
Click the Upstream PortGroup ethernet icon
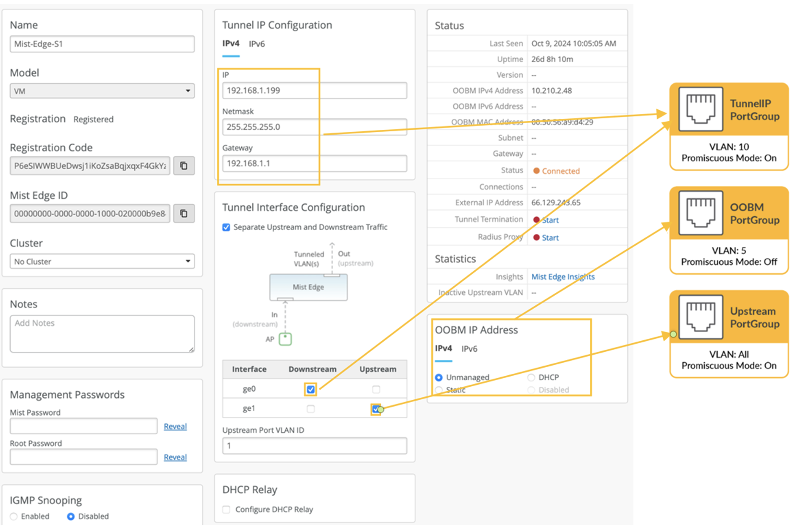click(701, 317)
